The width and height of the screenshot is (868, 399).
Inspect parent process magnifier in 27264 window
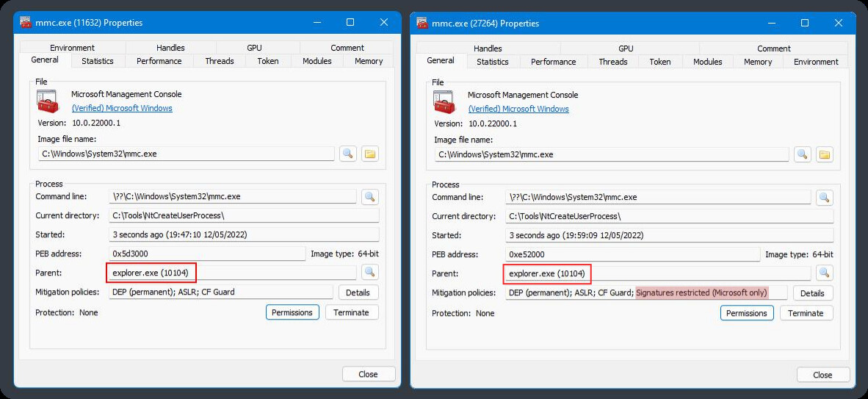(x=824, y=273)
